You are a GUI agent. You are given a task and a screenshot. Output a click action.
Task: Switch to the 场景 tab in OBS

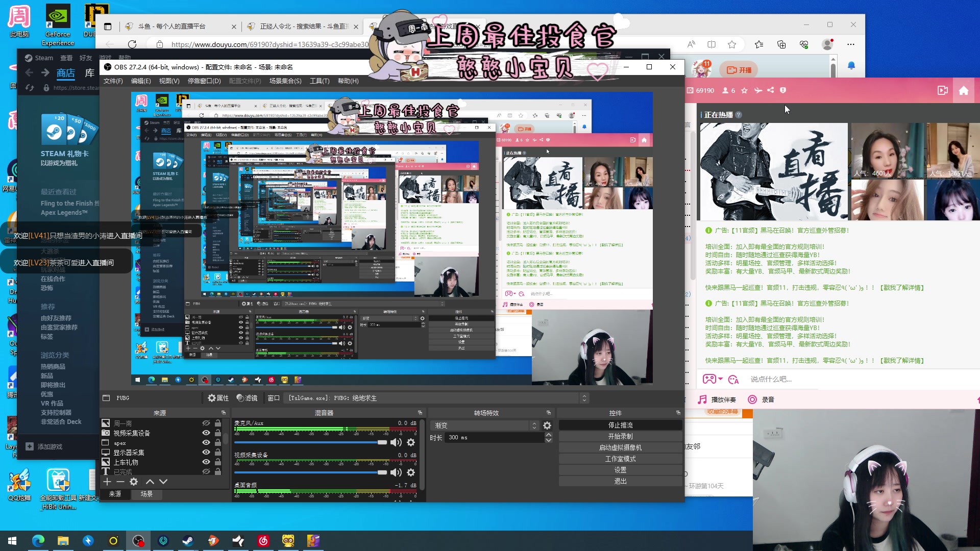(146, 494)
